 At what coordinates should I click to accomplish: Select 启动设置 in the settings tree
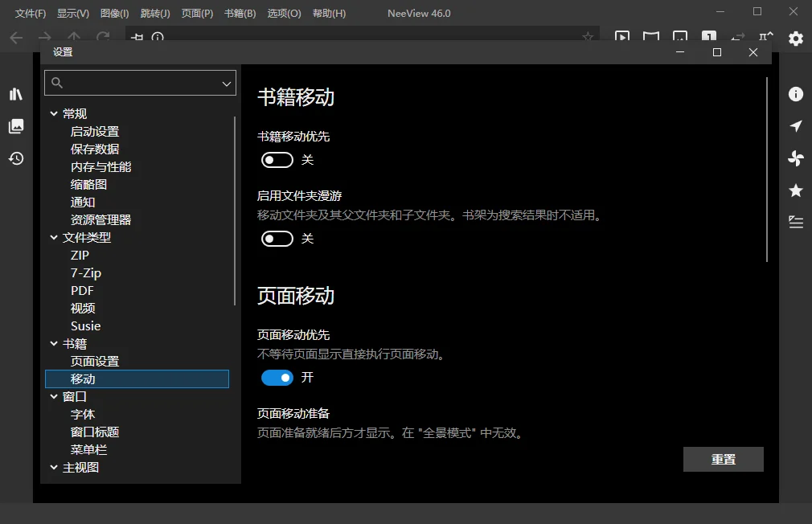(95, 132)
